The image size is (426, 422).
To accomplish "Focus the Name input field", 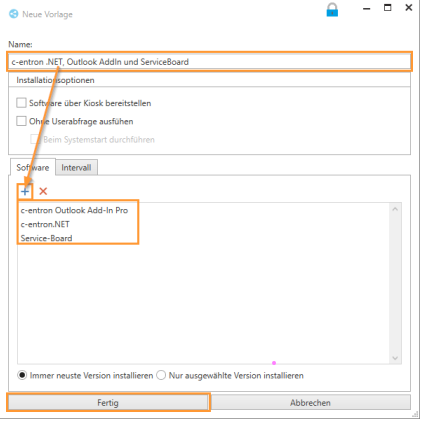I will coord(209,62).
